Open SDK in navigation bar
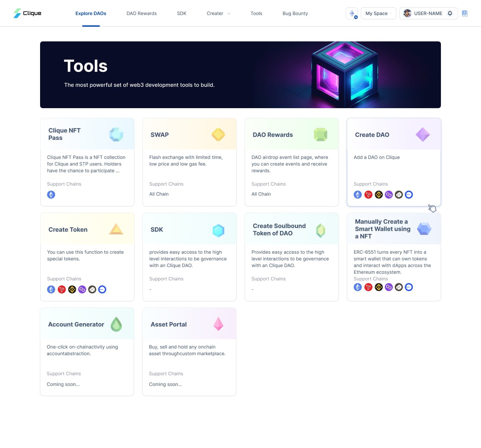This screenshot has width=481, height=448. pos(182,13)
